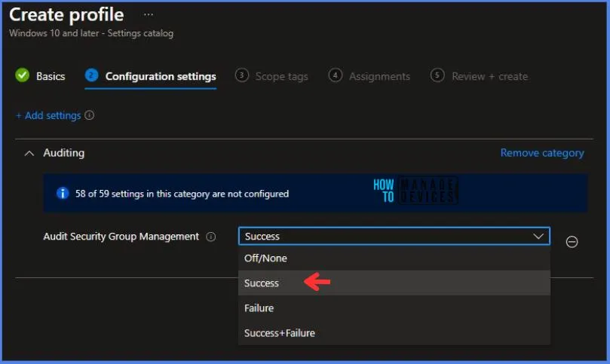Click the ellipsis next to Create profile
This screenshot has width=610, height=364.
[x=149, y=15]
